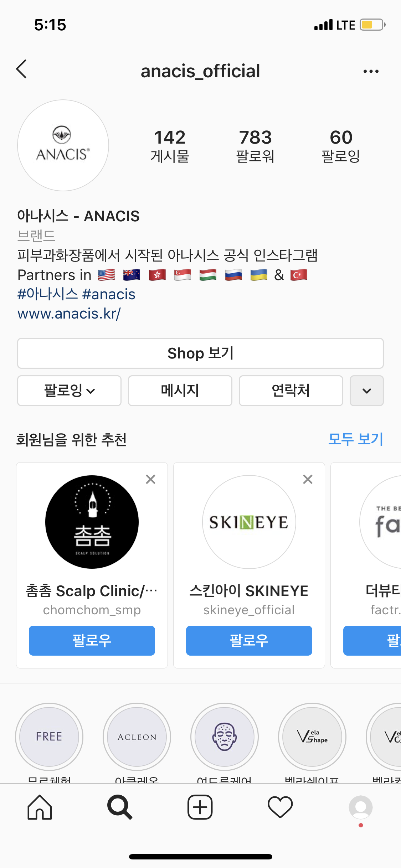View the 783 팔로워 followers list
The width and height of the screenshot is (401, 868).
[255, 146]
